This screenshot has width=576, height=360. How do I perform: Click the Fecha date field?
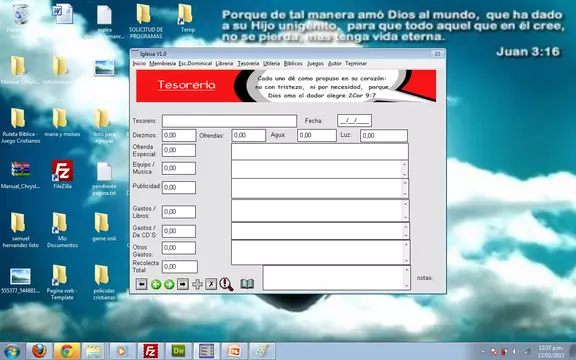[x=354, y=120]
